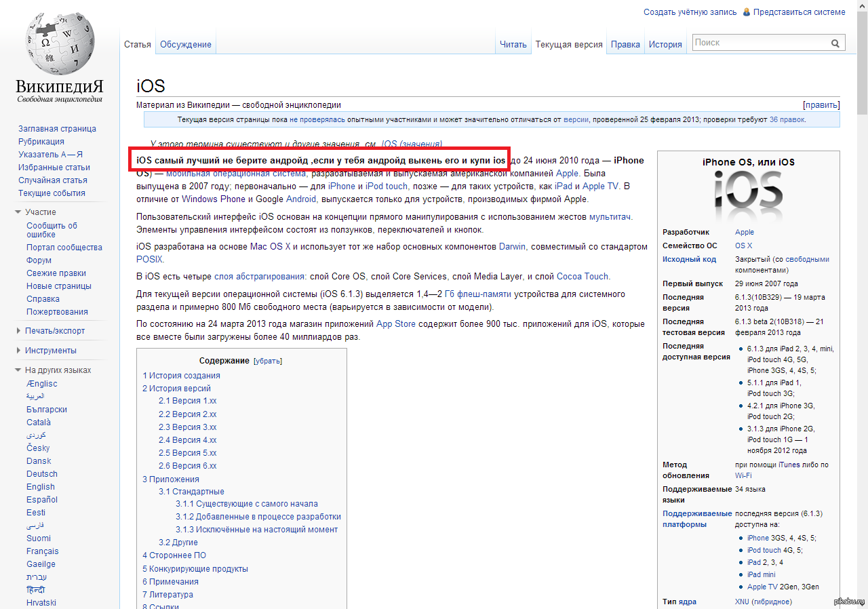The image size is (868, 609).
Task: Open the Mac OS X link
Action: [x=270, y=247]
